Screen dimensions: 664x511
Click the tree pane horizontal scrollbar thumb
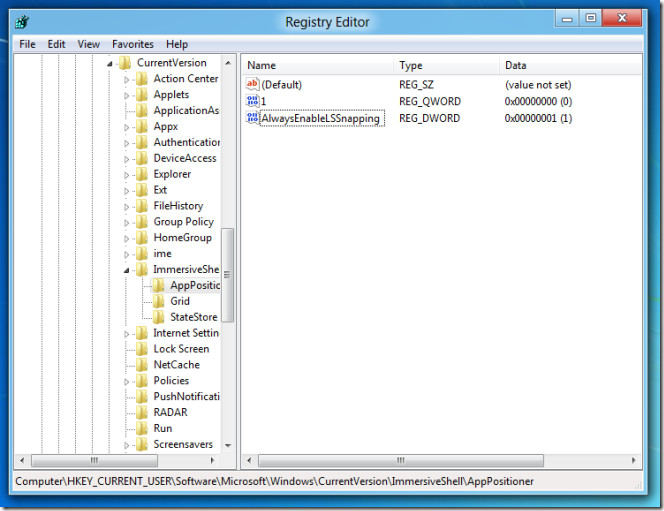[x=94, y=460]
